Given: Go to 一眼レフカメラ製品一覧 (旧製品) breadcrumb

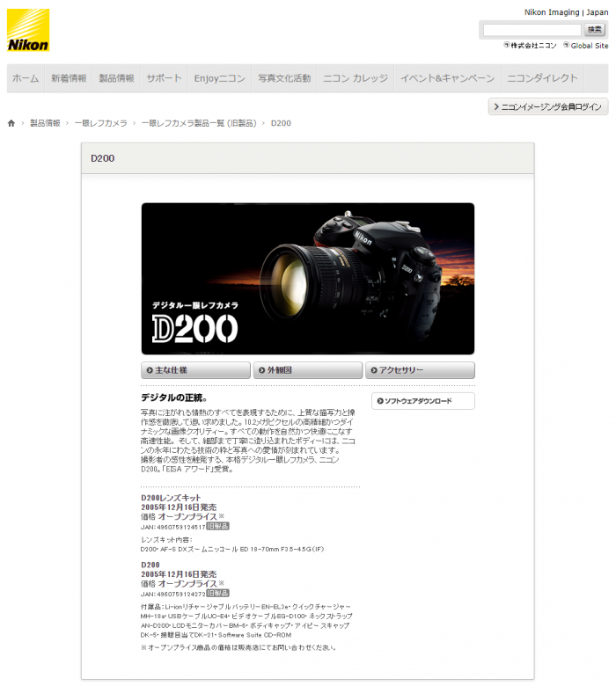Looking at the screenshot, I should point(199,123).
